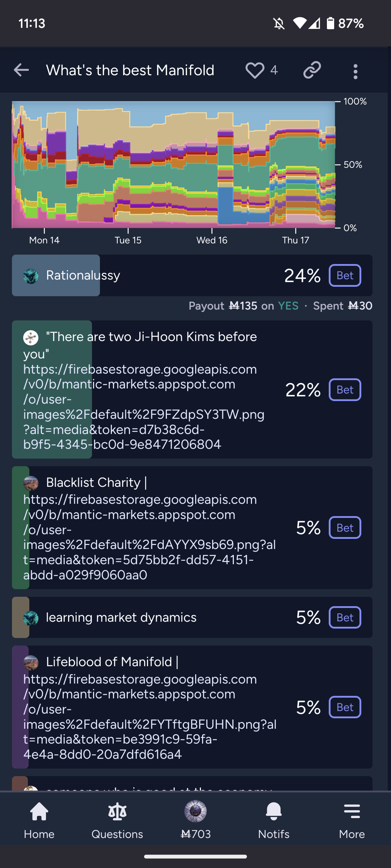The image size is (391, 868).
Task: Copy market link with chain icon
Action: click(x=312, y=70)
